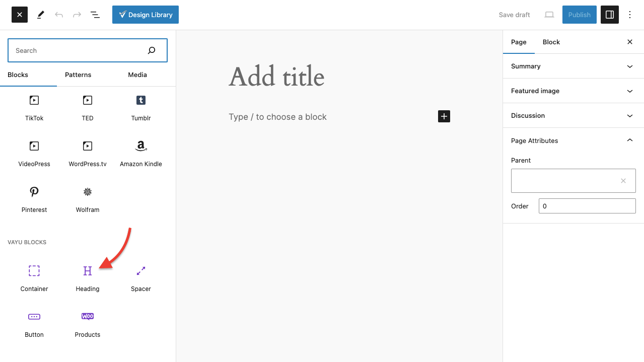644x362 pixels.
Task: Open the Block settings tab
Action: [551, 42]
